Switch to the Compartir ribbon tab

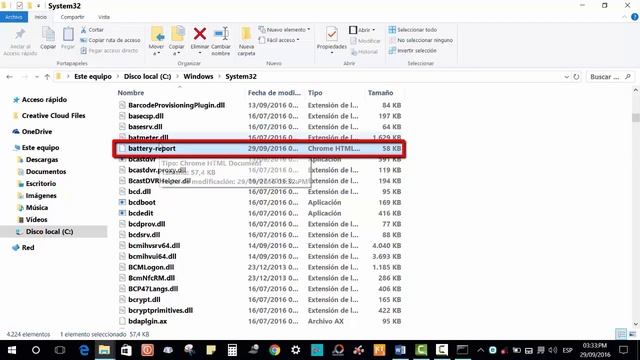coord(72,17)
